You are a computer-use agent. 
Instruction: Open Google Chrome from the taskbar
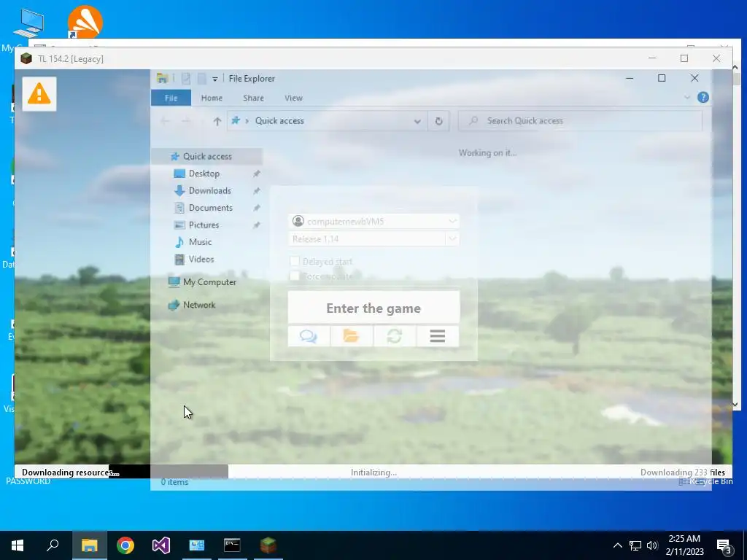click(x=125, y=545)
